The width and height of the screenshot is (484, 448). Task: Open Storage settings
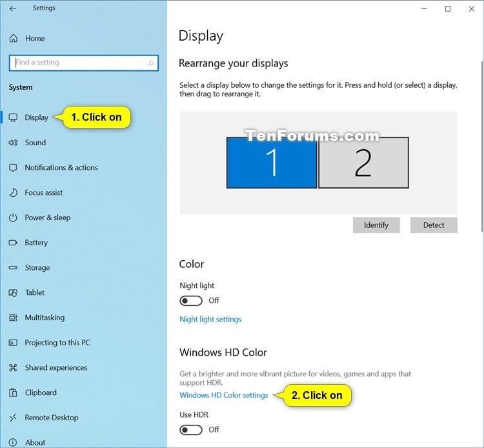click(x=37, y=268)
